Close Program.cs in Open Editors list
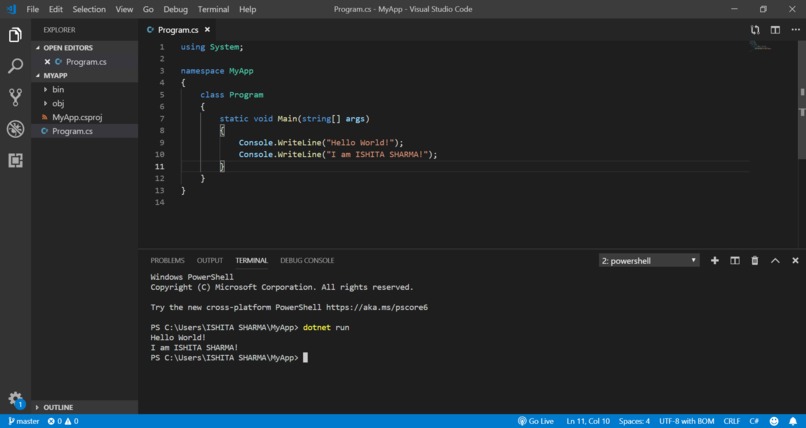 [47, 62]
